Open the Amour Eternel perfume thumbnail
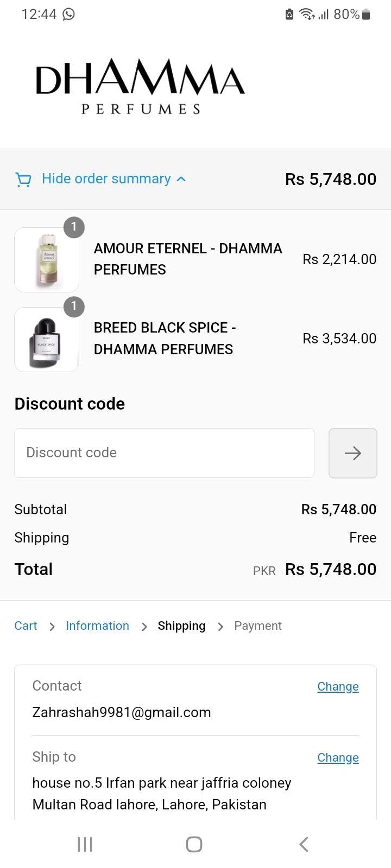Image resolution: width=391 pixels, height=868 pixels. click(x=47, y=260)
